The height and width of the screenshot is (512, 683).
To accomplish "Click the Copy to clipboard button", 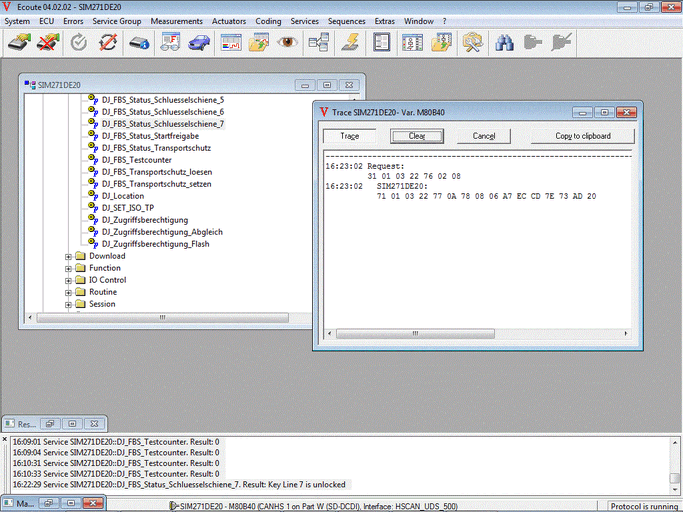I will coord(583,136).
